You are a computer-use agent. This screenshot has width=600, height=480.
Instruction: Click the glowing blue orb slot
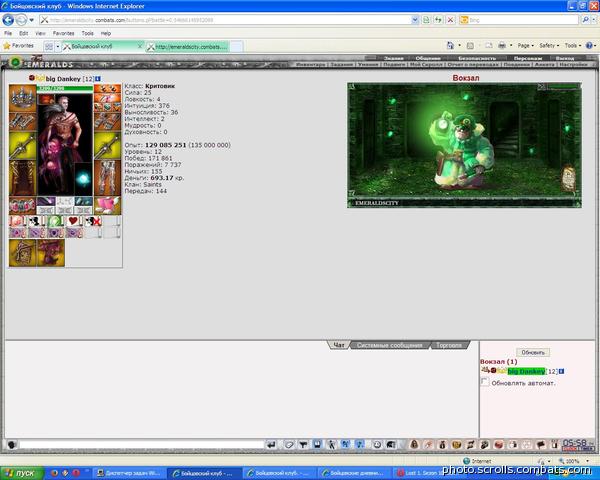(83, 178)
